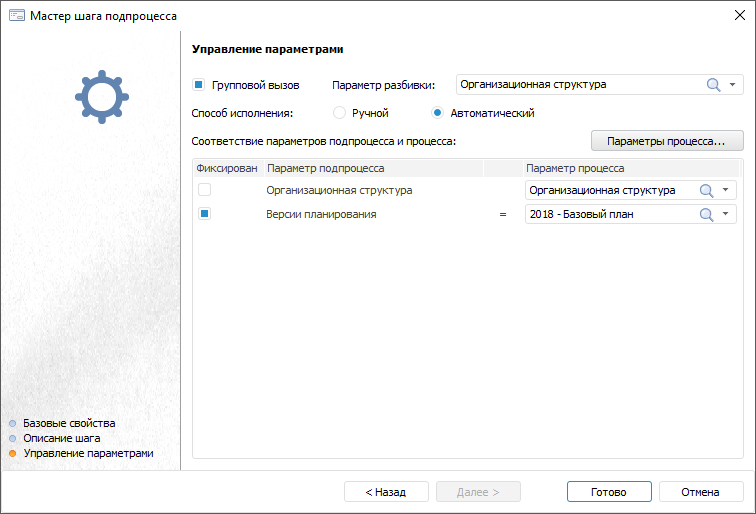This screenshot has width=756, height=514.
Task: Click the search icon in Параметр разбивки field
Action: pyautogui.click(x=713, y=85)
